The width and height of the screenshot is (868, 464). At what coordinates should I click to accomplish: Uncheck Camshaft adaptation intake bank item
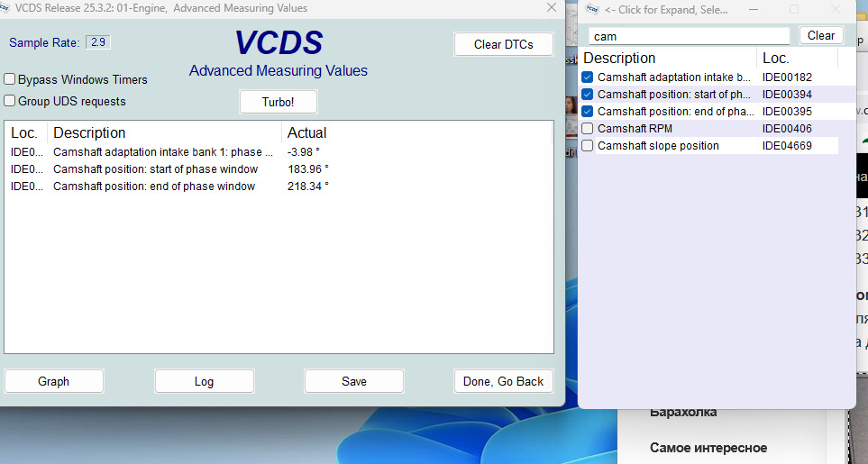[x=588, y=77]
